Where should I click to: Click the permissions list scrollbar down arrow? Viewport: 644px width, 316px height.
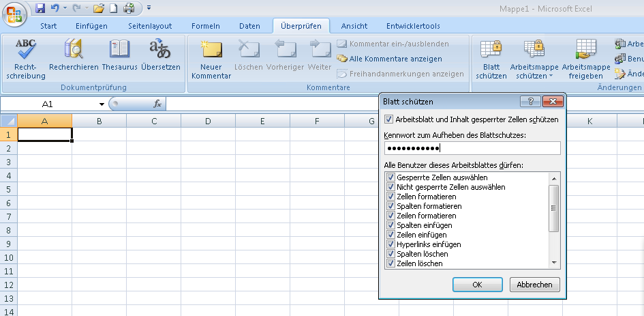(x=554, y=263)
